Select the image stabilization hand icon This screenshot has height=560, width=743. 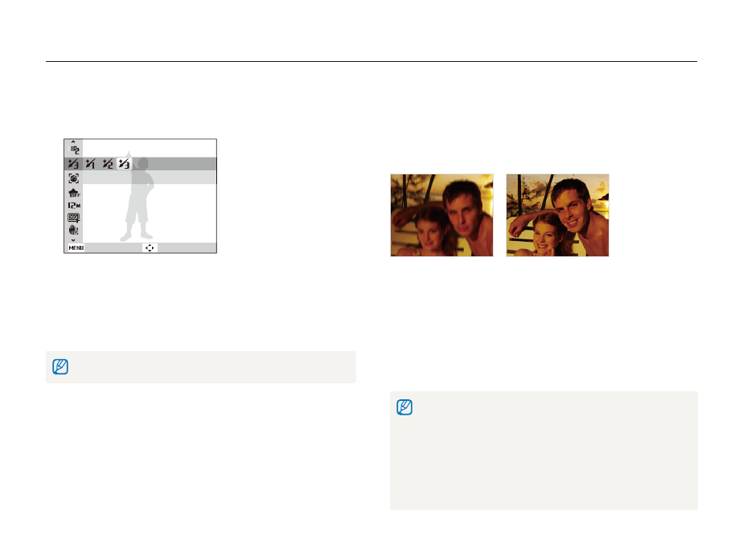pos(73,230)
